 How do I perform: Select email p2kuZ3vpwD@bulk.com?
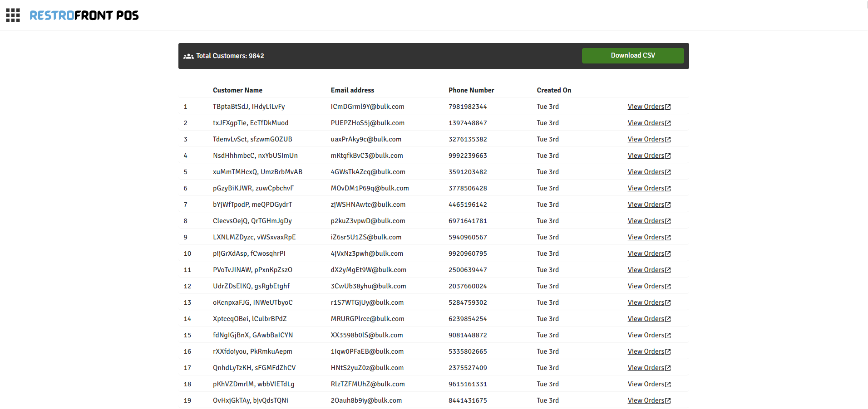tap(368, 221)
